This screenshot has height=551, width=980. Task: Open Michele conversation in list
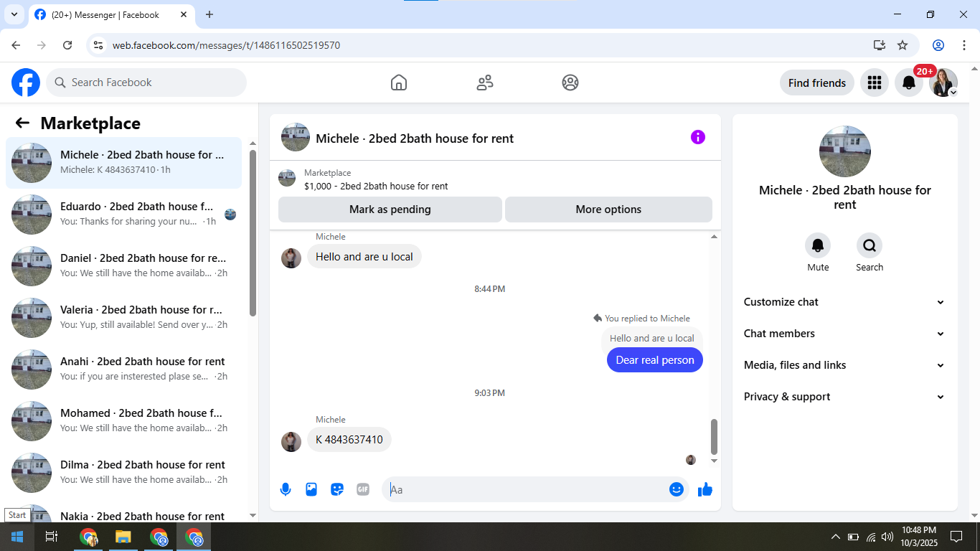coord(124,163)
